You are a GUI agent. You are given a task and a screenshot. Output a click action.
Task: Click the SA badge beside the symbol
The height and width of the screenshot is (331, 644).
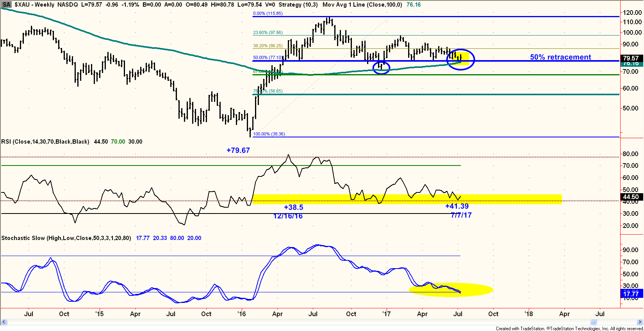(x=7, y=5)
